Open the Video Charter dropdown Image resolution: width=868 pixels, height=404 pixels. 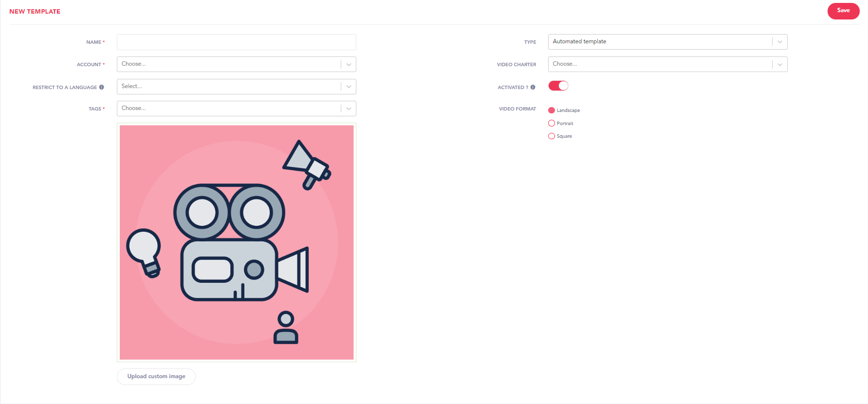667,64
